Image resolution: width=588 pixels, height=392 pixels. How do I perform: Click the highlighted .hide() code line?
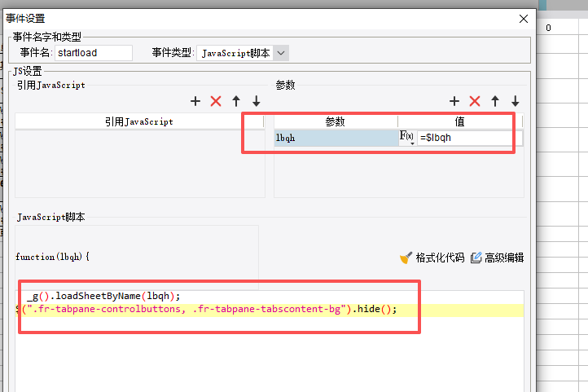click(270, 310)
